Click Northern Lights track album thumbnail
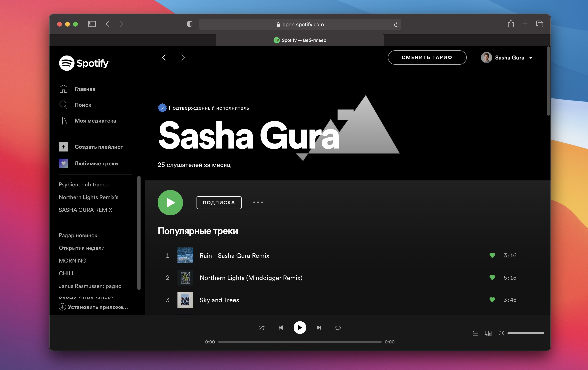This screenshot has width=588, height=370. [185, 278]
